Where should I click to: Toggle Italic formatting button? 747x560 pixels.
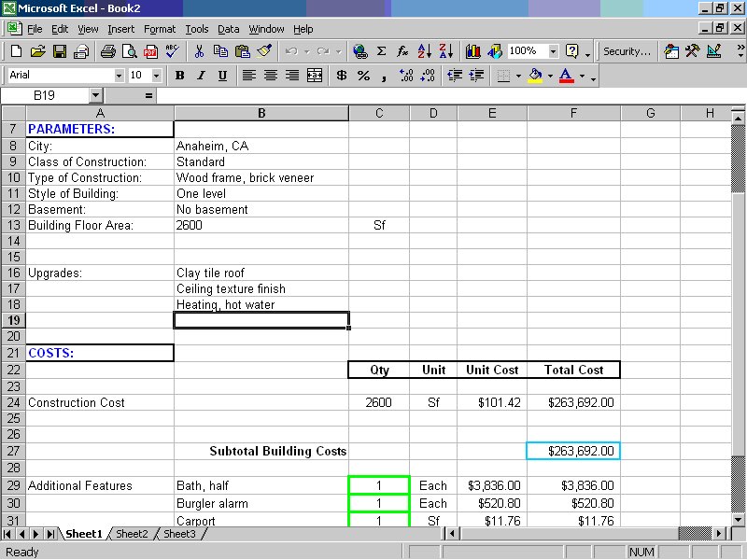click(x=201, y=76)
